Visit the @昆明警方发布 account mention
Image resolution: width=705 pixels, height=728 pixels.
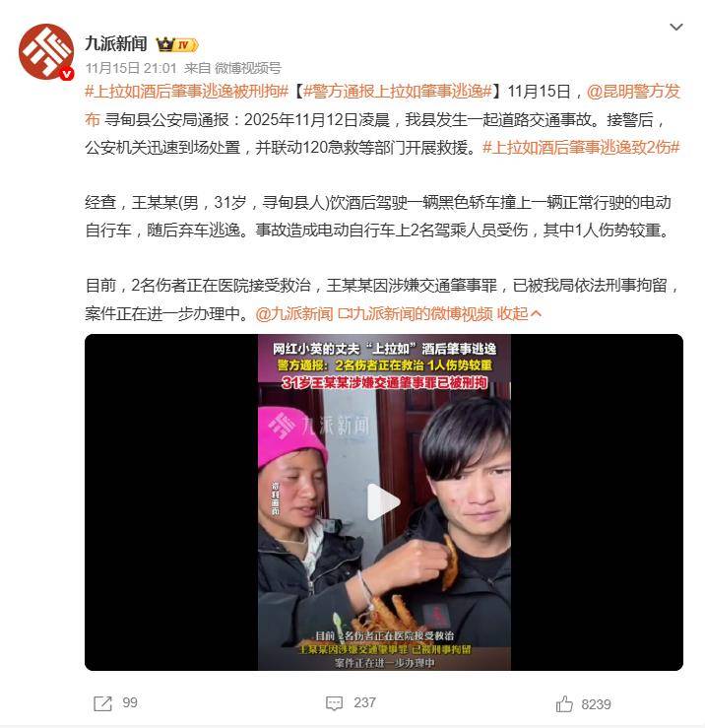[x=633, y=92]
